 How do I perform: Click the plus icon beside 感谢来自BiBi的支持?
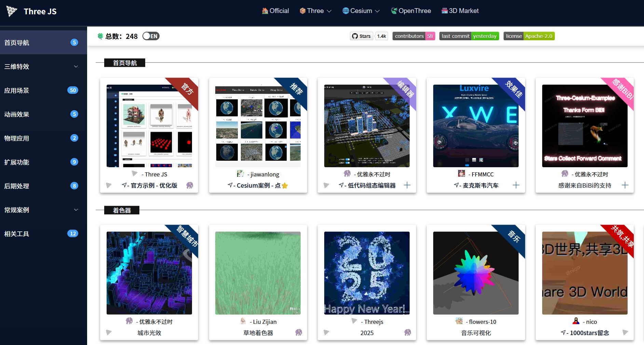point(625,185)
